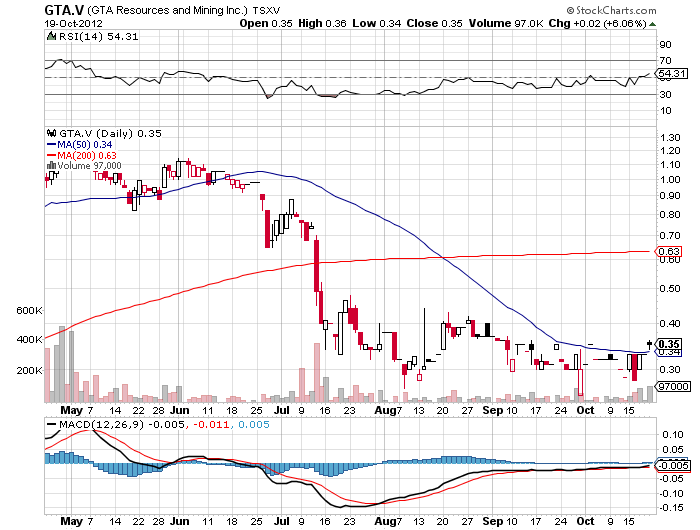The image size is (700, 530).
Task: Click the Sep label on MACD axis
Action: 493,521
